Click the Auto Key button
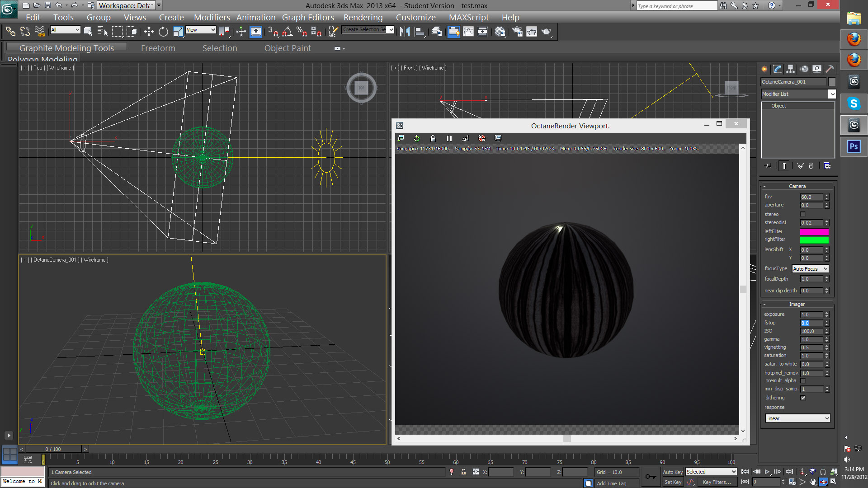This screenshot has height=488, width=868. pyautogui.click(x=672, y=472)
